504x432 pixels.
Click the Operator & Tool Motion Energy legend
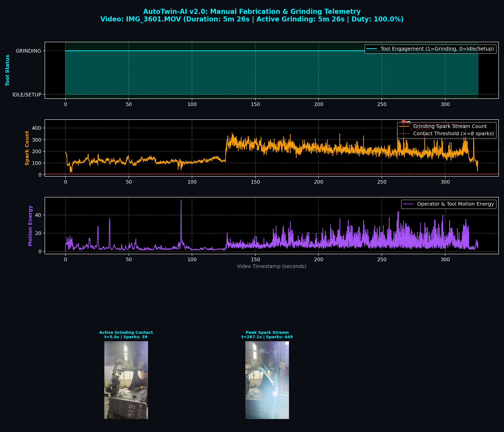(x=449, y=204)
